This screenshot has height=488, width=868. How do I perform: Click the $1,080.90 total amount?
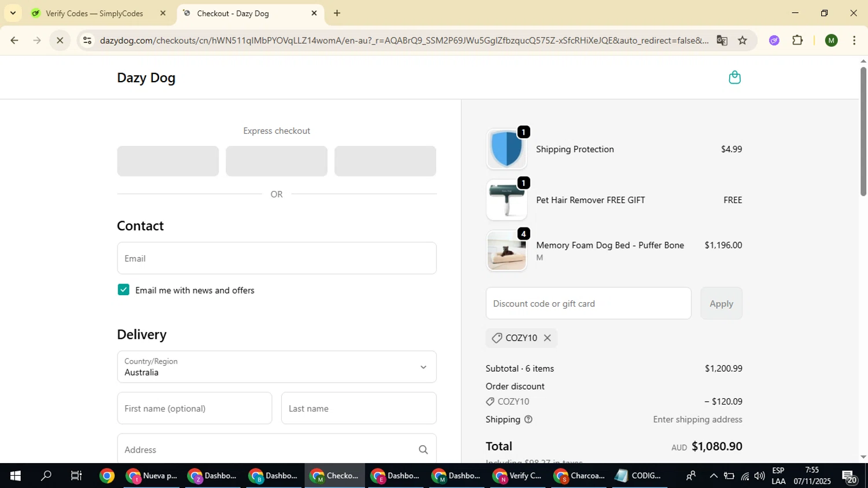pyautogui.click(x=717, y=446)
